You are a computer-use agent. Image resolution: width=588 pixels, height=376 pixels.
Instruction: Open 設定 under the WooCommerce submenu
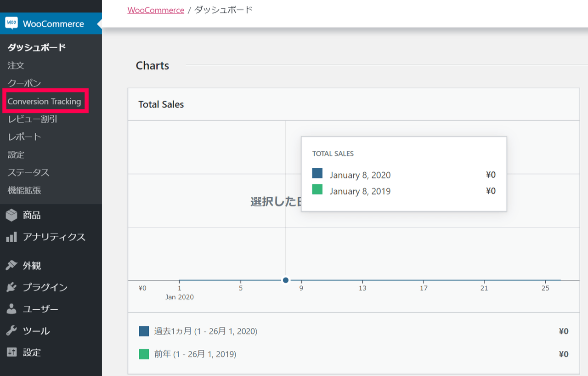click(16, 155)
